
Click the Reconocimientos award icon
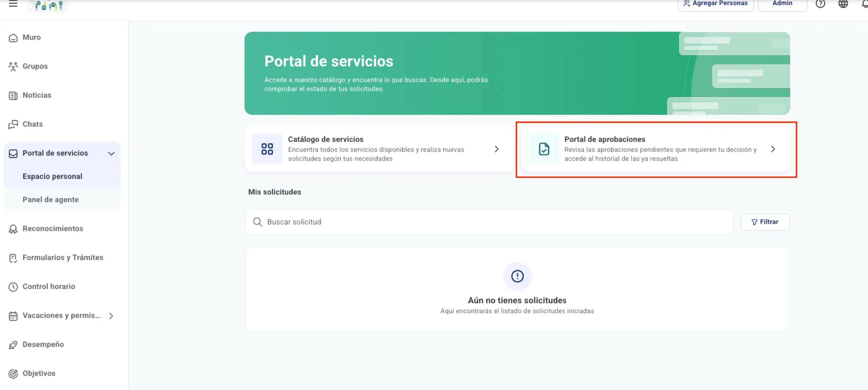coord(13,229)
